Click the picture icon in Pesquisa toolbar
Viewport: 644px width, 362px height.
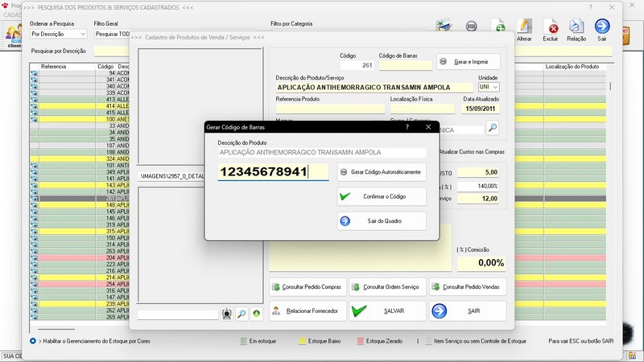tap(444, 26)
